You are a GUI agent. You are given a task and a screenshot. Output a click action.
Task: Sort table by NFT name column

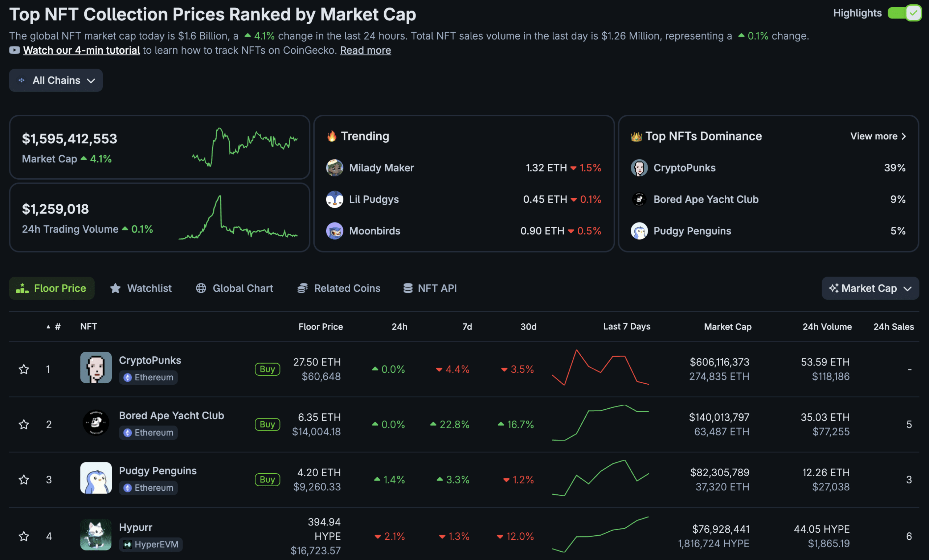click(x=89, y=327)
